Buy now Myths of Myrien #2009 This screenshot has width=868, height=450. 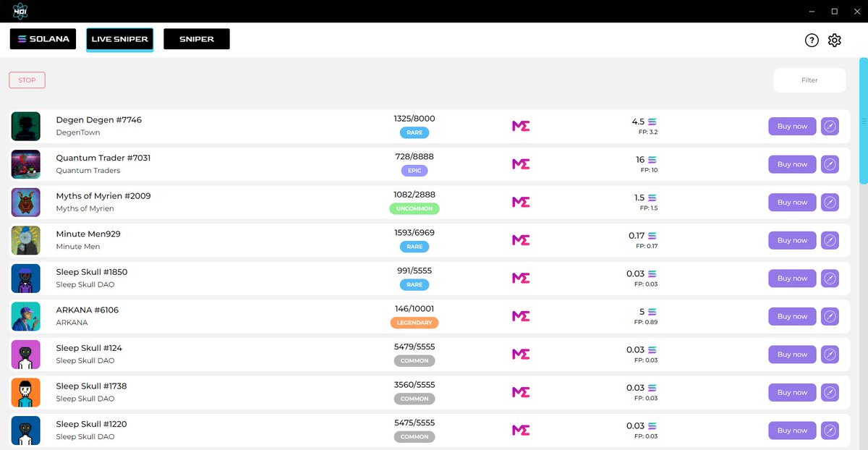792,203
